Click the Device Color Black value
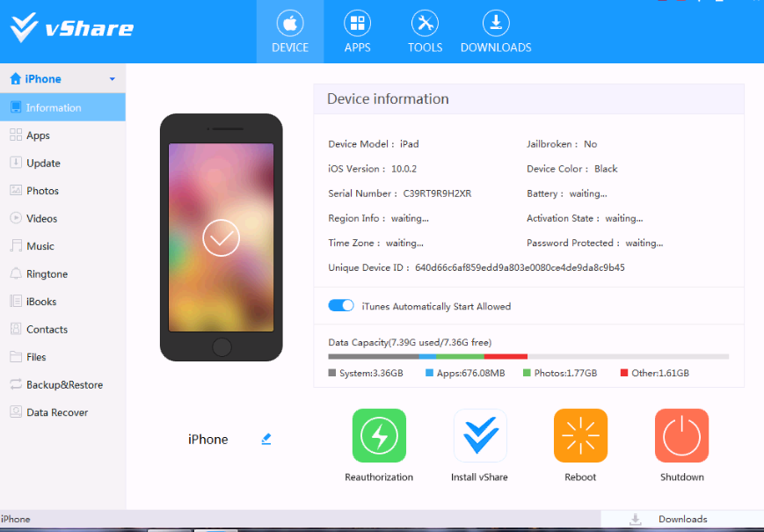The height and width of the screenshot is (532, 764). tap(606, 169)
